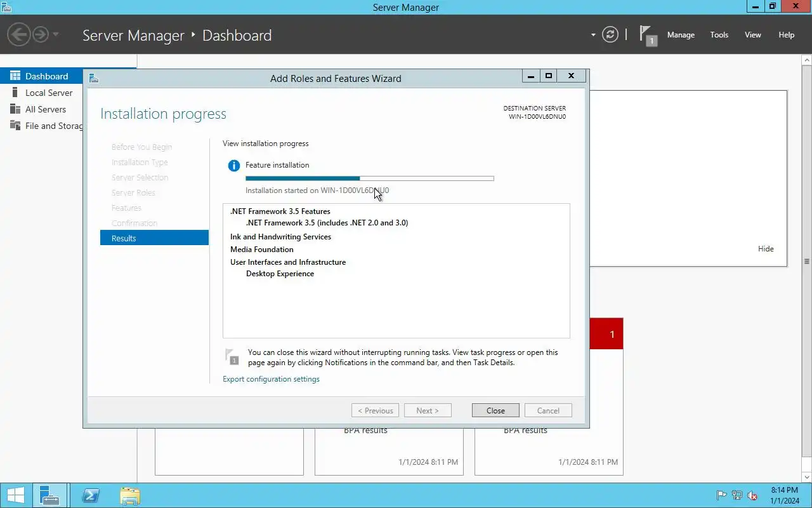The width and height of the screenshot is (812, 508).
Task: Click the dashboard scrollbar down arrow
Action: click(x=807, y=477)
